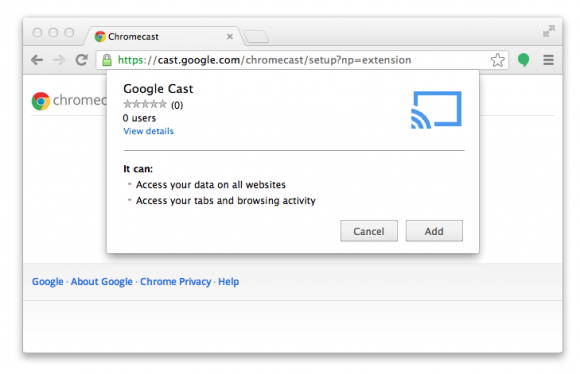Click the '0 users' text

139,118
